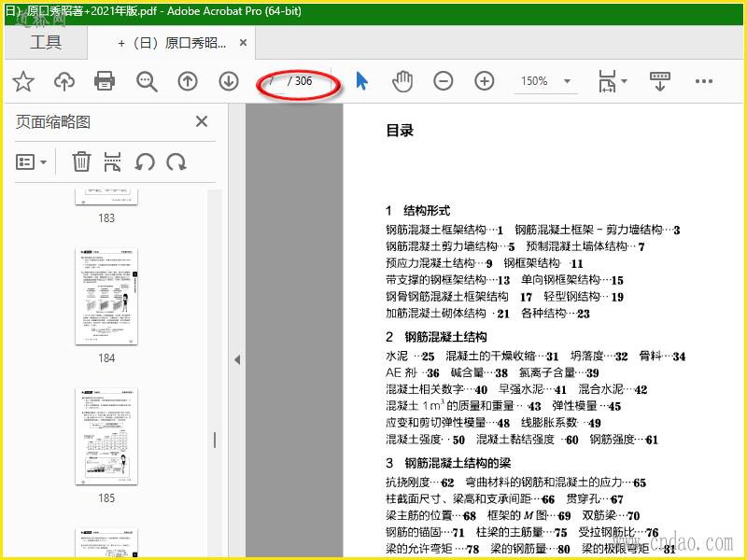Rotate pages clockwise
The width and height of the screenshot is (747, 560).
(176, 162)
